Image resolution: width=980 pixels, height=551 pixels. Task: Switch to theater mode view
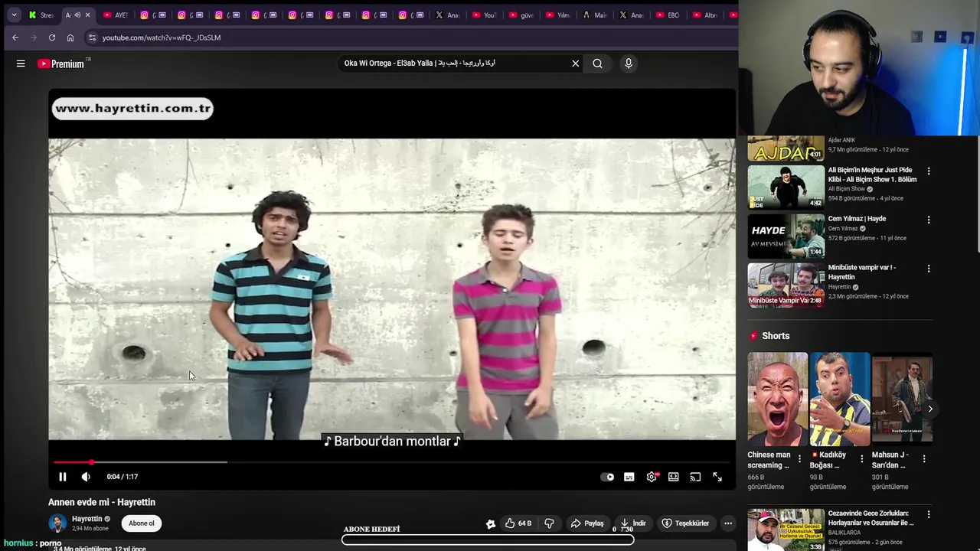[x=674, y=477]
